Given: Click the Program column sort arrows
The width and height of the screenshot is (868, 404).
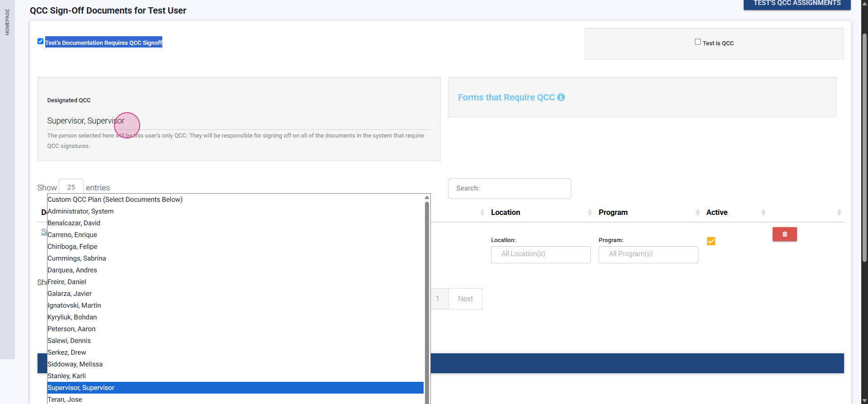Looking at the screenshot, I should coord(697,213).
